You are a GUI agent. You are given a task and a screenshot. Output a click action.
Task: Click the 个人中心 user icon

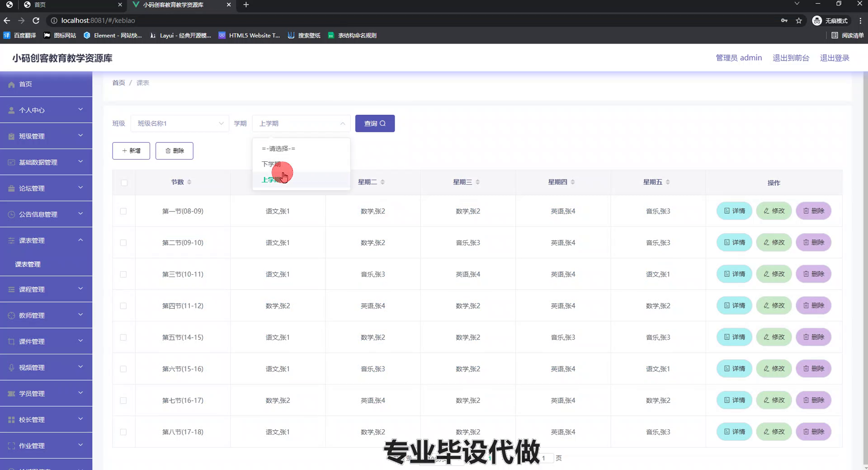[x=11, y=110]
